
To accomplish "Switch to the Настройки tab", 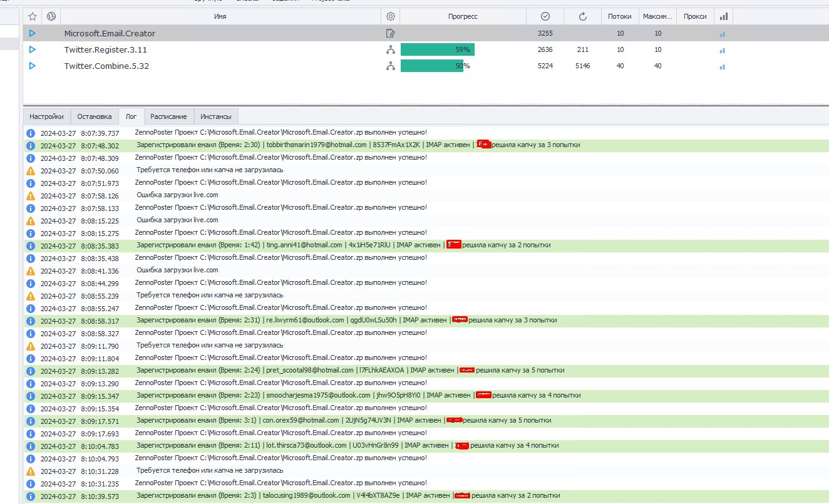I will [46, 116].
